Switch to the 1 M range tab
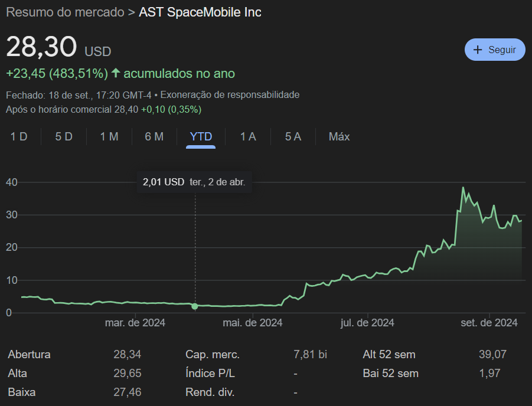Screen dimensions: 532x406 tap(109, 137)
